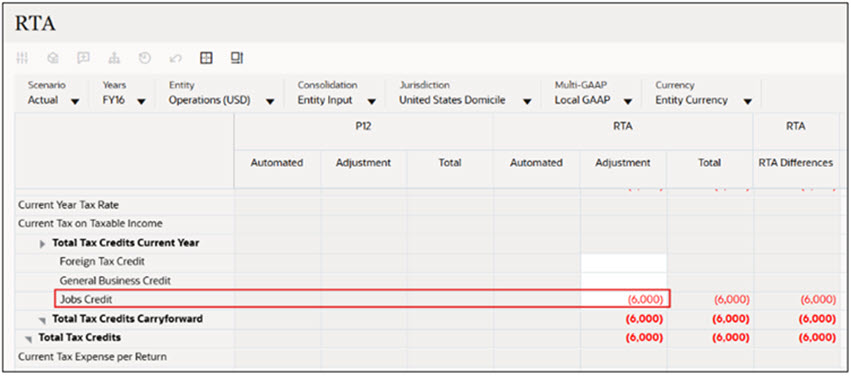The height and width of the screenshot is (376, 851).
Task: Select the General Business Credit row label
Action: pyautogui.click(x=115, y=281)
